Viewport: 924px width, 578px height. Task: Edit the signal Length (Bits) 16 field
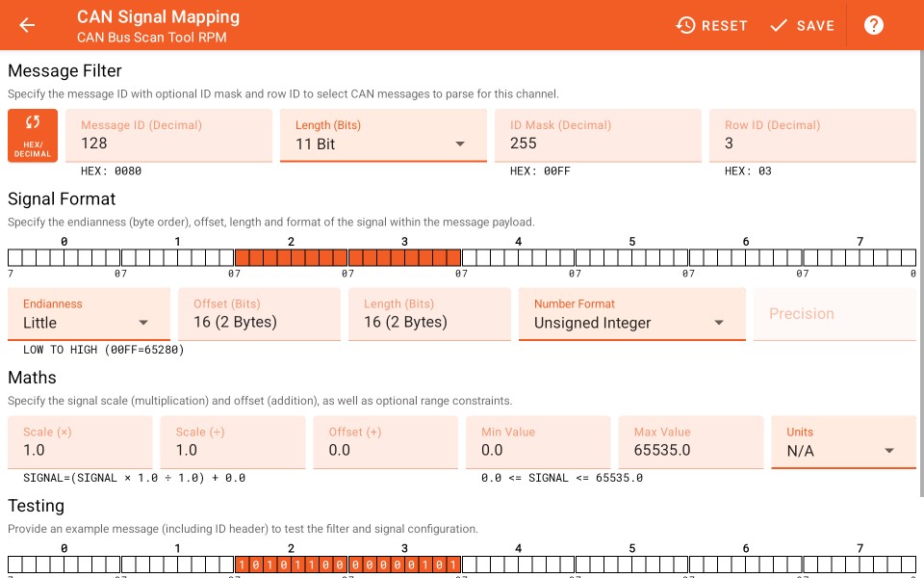[429, 314]
